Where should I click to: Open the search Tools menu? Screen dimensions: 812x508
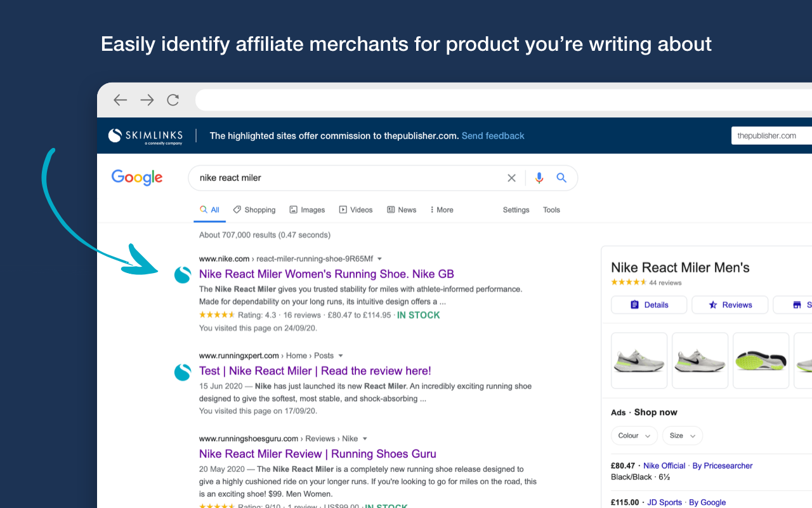pyautogui.click(x=551, y=210)
